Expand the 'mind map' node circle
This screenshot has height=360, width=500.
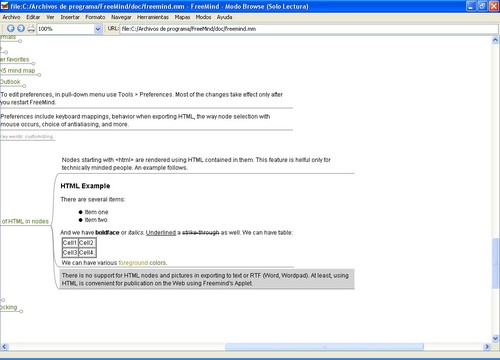click(x=39, y=75)
